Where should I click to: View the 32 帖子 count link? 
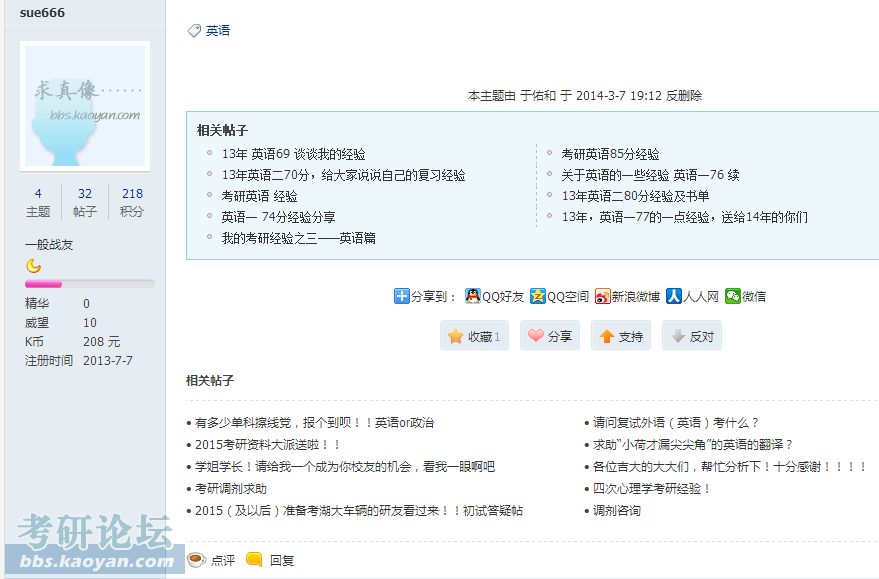85,202
